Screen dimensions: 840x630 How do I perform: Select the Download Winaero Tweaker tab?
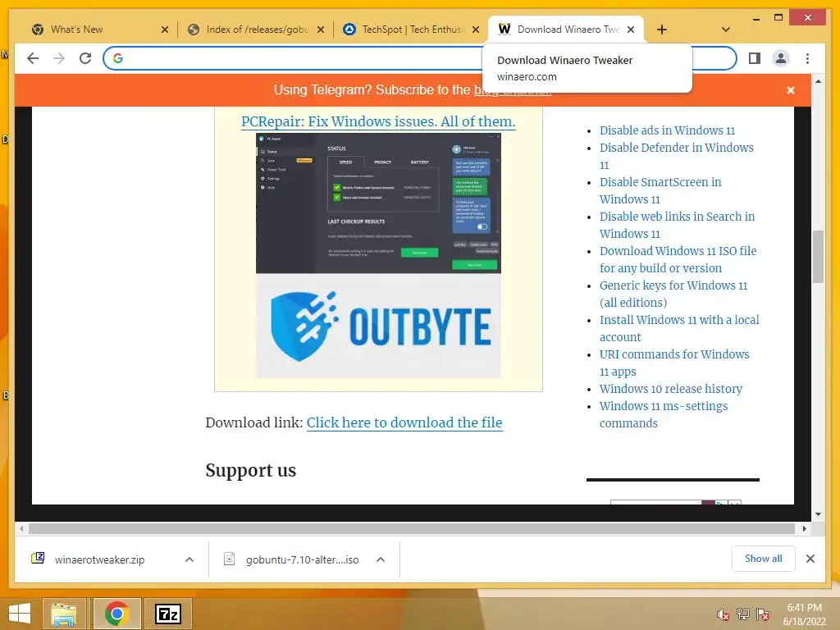pos(566,30)
